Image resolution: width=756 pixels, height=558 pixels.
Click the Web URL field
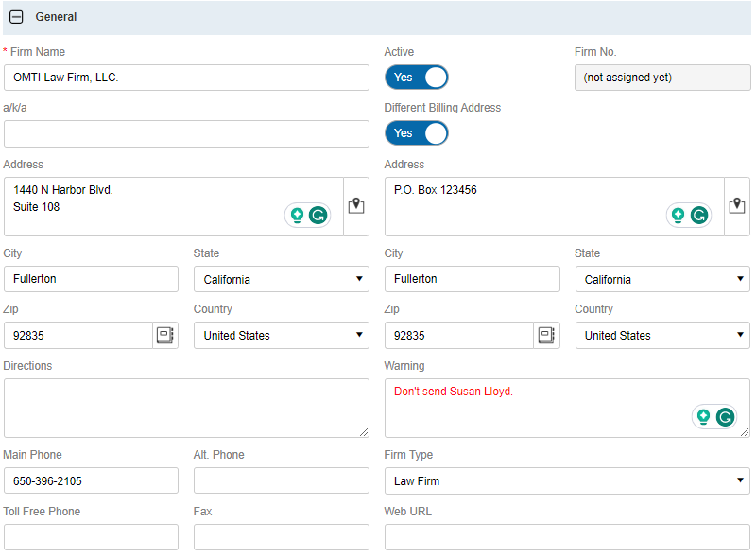coord(566,537)
